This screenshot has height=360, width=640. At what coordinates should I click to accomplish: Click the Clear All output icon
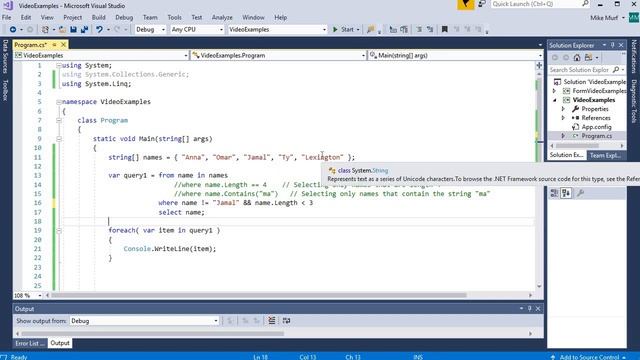coord(271,321)
